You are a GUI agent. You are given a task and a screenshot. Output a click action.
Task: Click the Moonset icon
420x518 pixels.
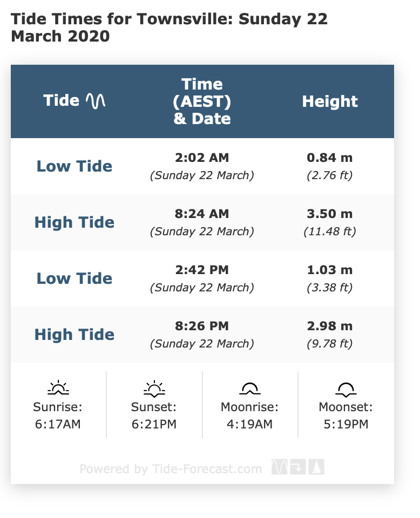click(346, 387)
